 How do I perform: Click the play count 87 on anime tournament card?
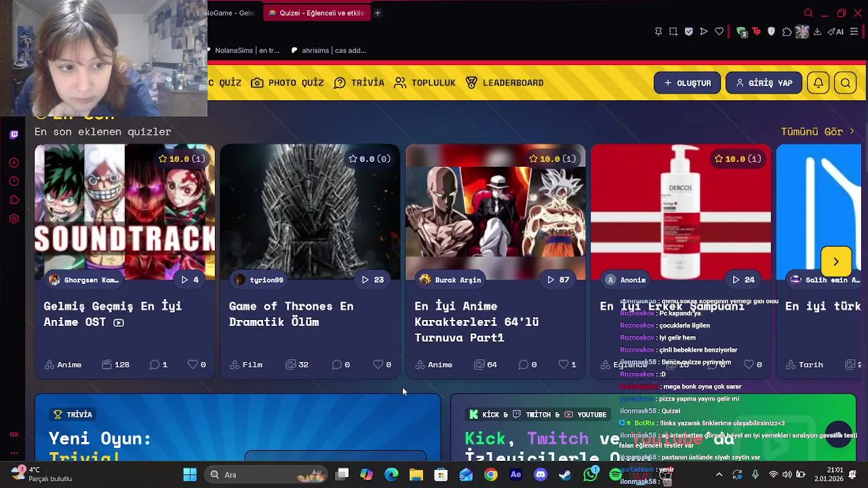coord(557,280)
